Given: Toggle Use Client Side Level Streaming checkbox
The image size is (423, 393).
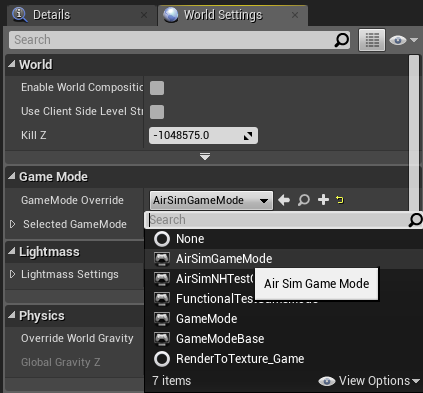Looking at the screenshot, I should click(157, 112).
